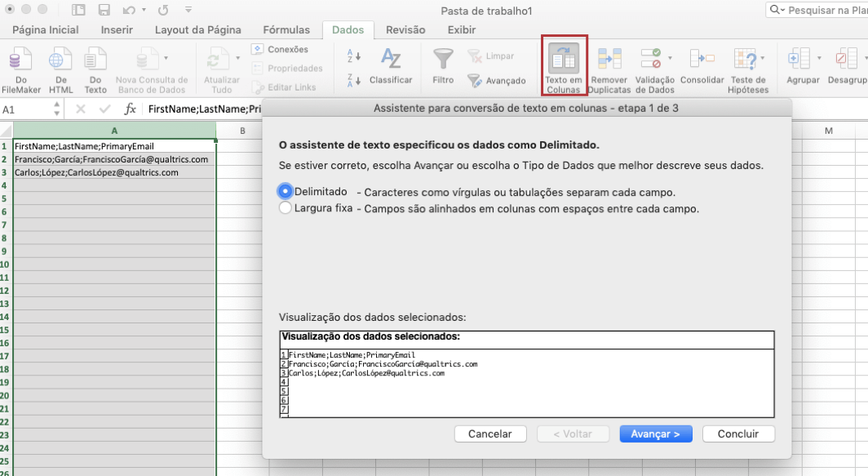Switch to the Página Inicial tab
This screenshot has height=476, width=868.
(46, 30)
